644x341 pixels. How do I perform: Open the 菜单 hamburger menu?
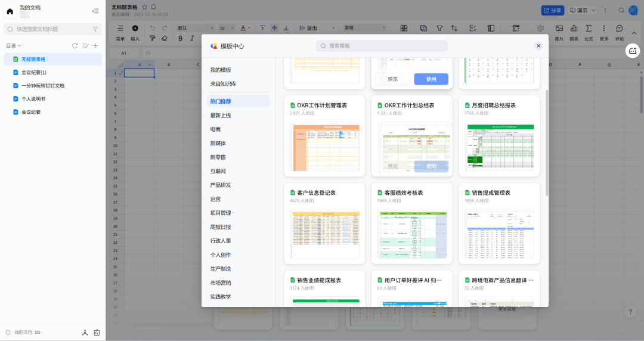pyautogui.click(x=120, y=29)
